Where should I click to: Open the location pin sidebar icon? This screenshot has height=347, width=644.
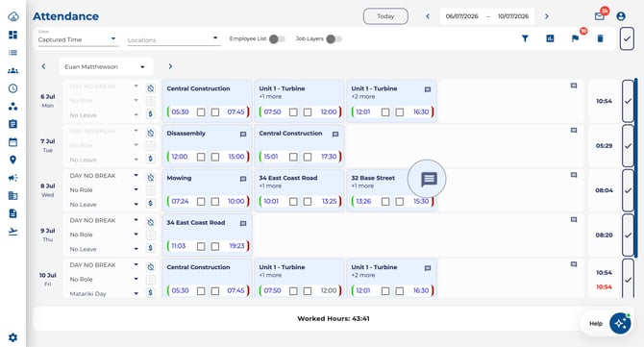tap(12, 160)
